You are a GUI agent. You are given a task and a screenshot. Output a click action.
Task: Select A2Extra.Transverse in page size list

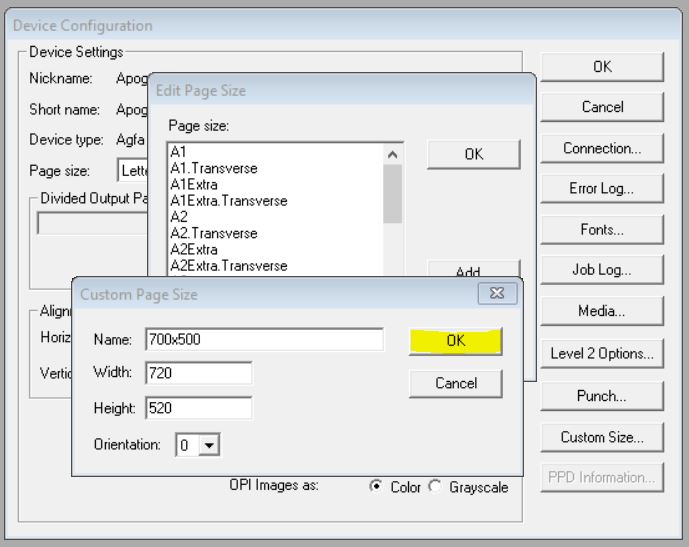276,265
